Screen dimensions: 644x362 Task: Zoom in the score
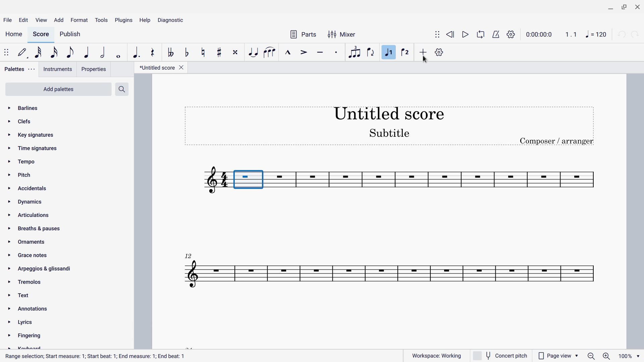pyautogui.click(x=607, y=356)
